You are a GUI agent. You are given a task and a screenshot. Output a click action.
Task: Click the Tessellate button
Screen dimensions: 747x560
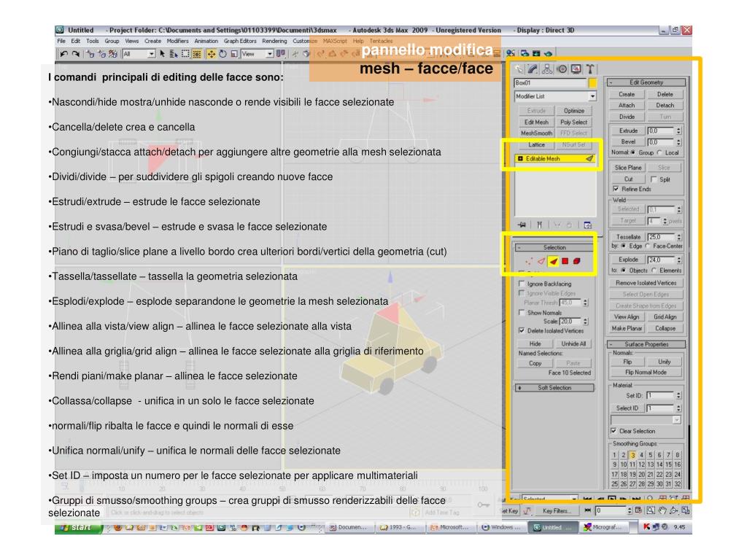pos(628,237)
